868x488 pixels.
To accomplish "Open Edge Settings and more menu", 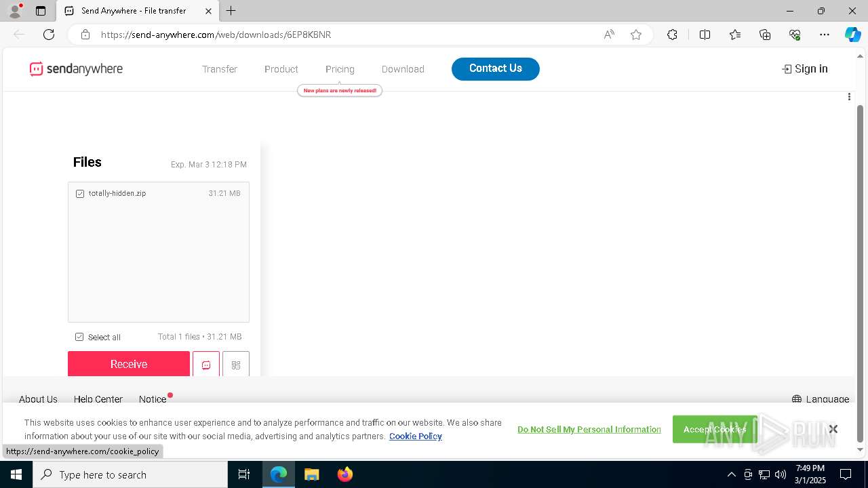I will (825, 35).
